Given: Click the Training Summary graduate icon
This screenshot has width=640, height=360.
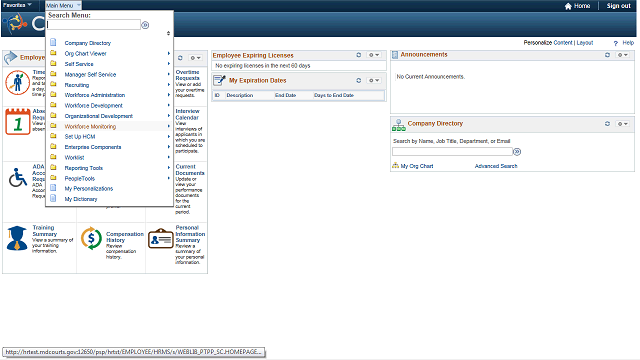Looking at the screenshot, I should [17, 238].
